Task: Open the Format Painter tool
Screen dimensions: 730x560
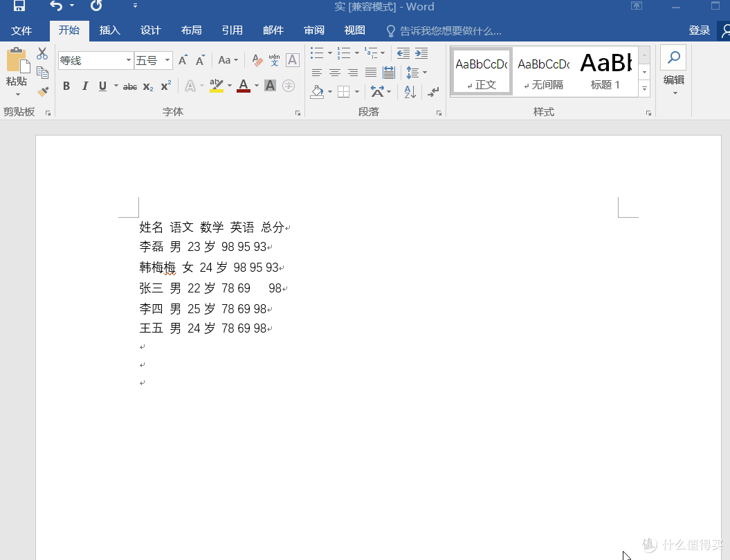Action: (x=43, y=91)
